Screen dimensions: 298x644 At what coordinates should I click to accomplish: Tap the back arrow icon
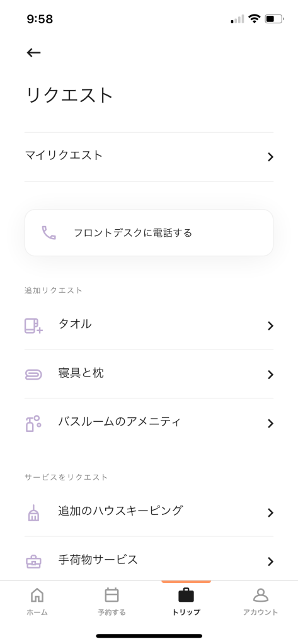pos(33,53)
